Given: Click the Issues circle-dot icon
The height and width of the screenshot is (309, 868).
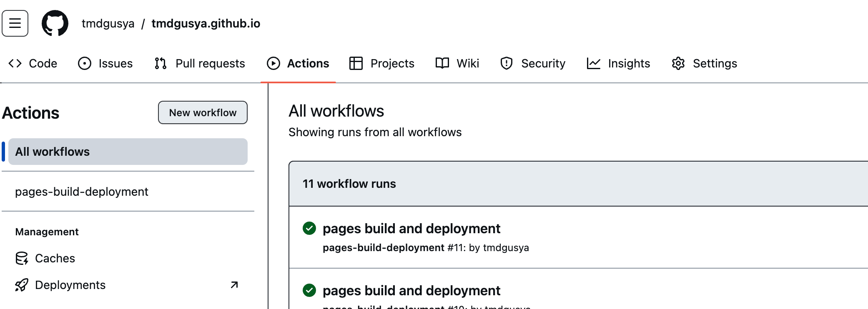Looking at the screenshot, I should coord(85,63).
